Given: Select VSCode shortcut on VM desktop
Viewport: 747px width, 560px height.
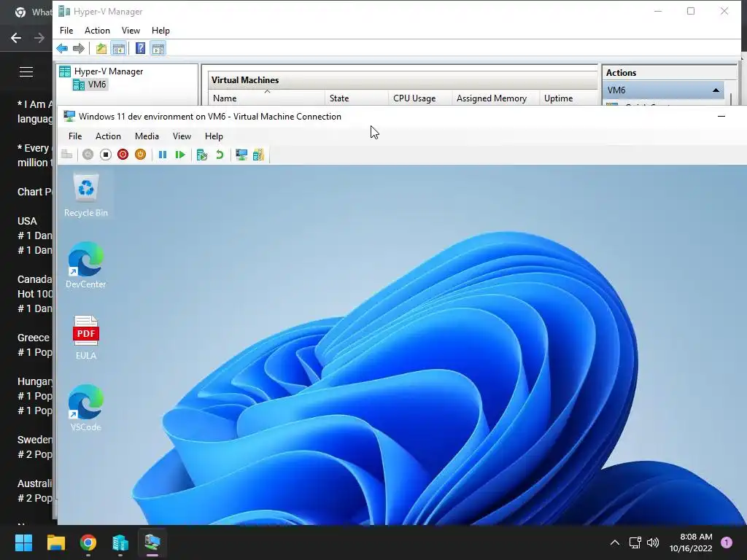Looking at the screenshot, I should point(86,408).
